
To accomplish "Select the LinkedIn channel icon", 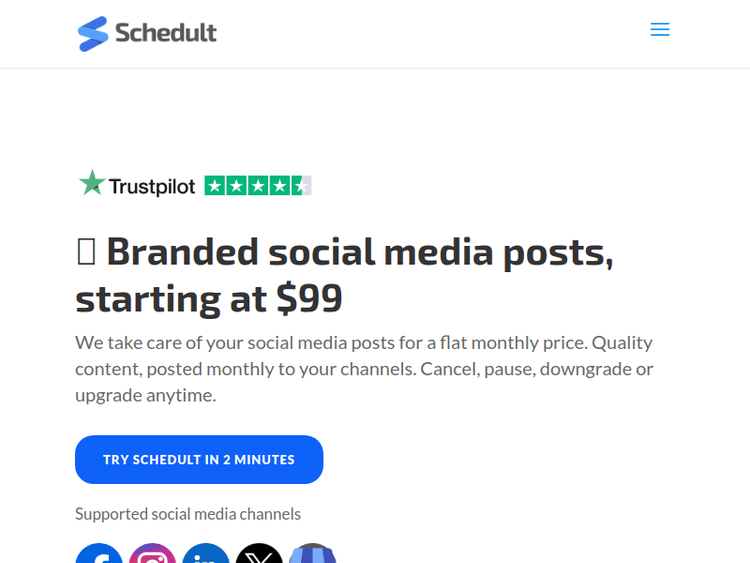I will [x=206, y=554].
